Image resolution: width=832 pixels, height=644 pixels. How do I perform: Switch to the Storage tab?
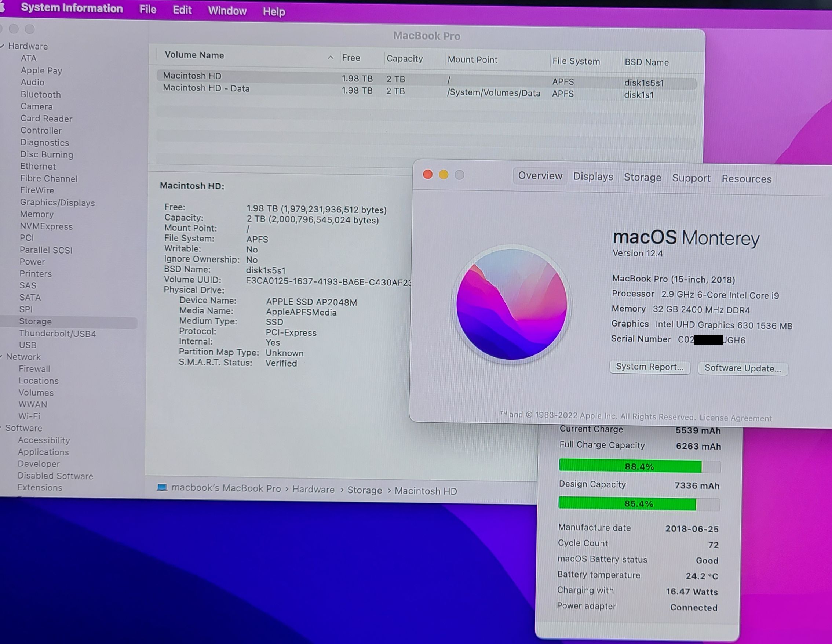point(642,178)
